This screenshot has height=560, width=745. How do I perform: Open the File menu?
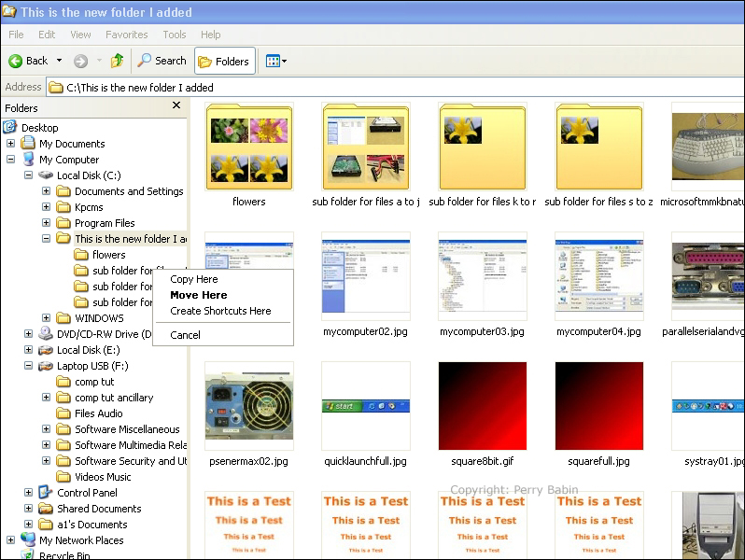click(x=16, y=35)
